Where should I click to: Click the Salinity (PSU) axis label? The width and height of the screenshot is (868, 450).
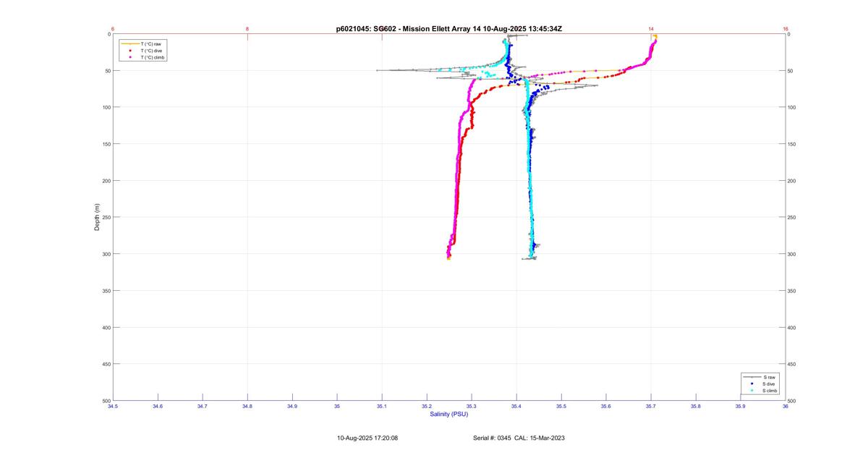(x=449, y=414)
